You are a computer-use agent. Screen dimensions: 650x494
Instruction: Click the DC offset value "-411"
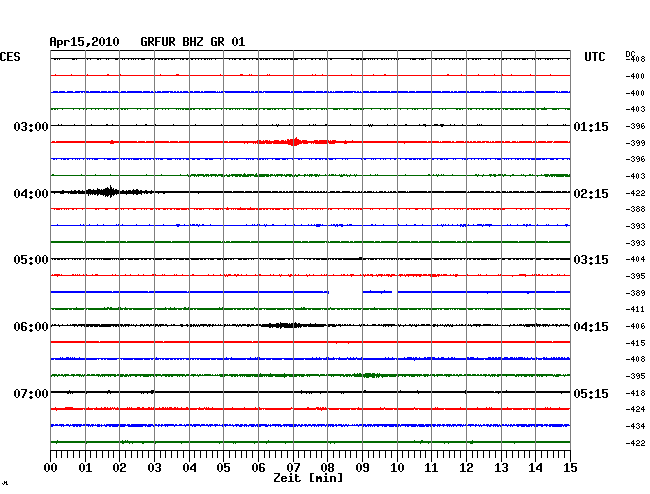click(x=635, y=309)
